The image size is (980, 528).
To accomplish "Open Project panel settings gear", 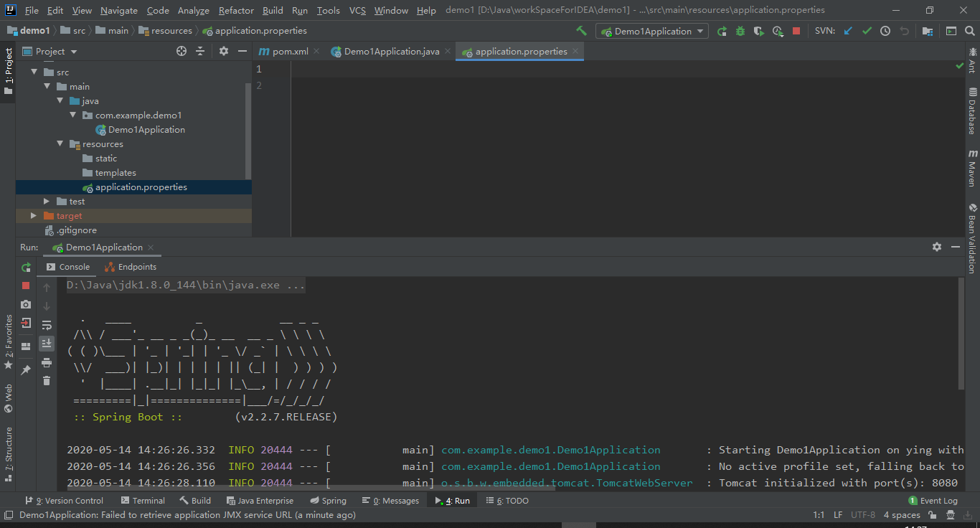I will coord(224,51).
